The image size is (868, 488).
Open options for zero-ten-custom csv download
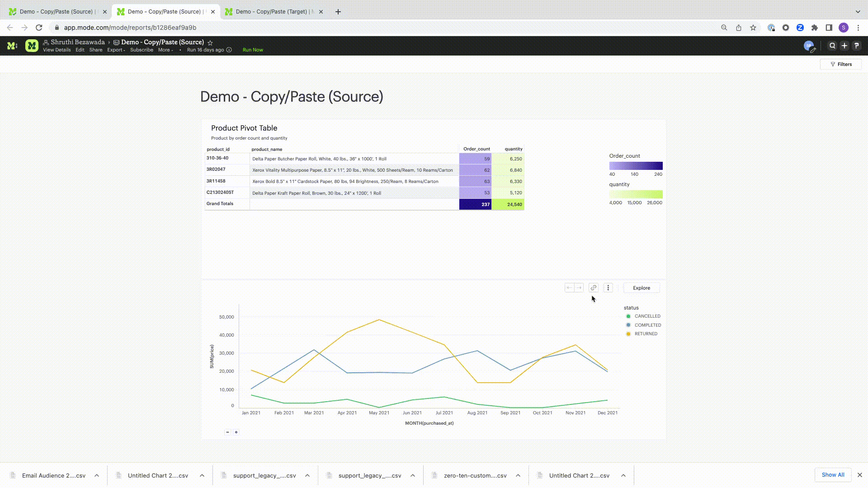click(518, 475)
